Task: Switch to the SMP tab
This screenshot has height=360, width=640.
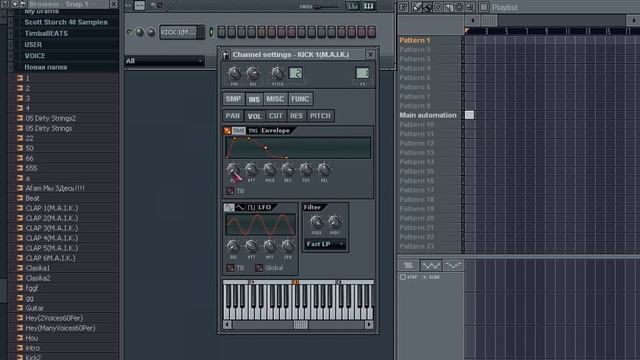Action: click(233, 99)
